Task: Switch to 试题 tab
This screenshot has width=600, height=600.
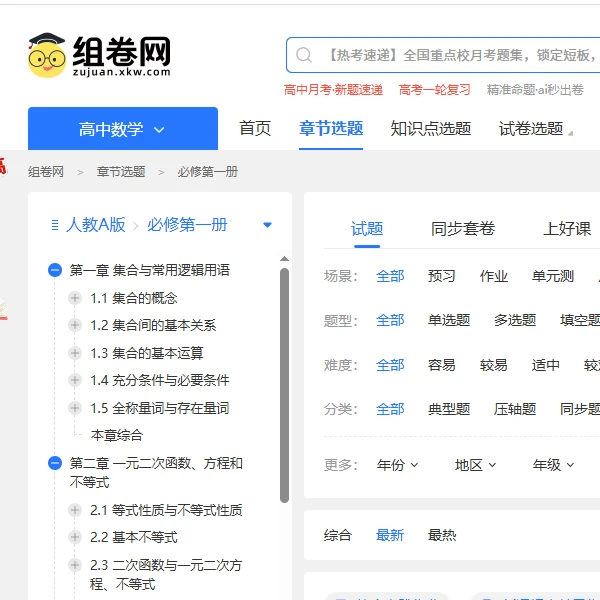Action: coord(367,229)
